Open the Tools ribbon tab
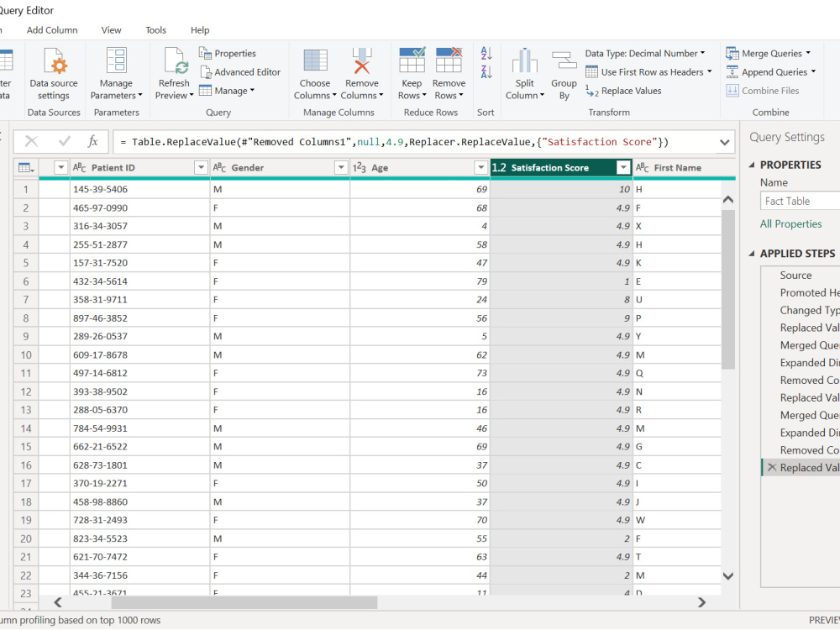840x630 pixels. click(156, 30)
